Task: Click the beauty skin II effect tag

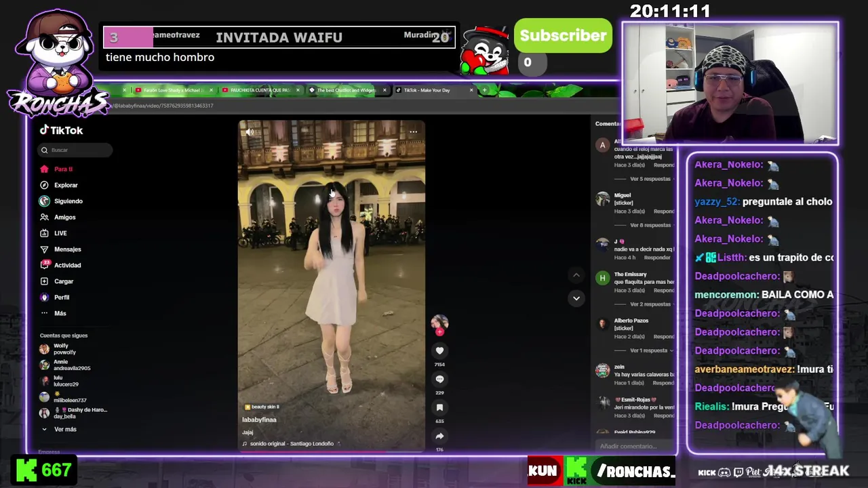Action: point(262,407)
